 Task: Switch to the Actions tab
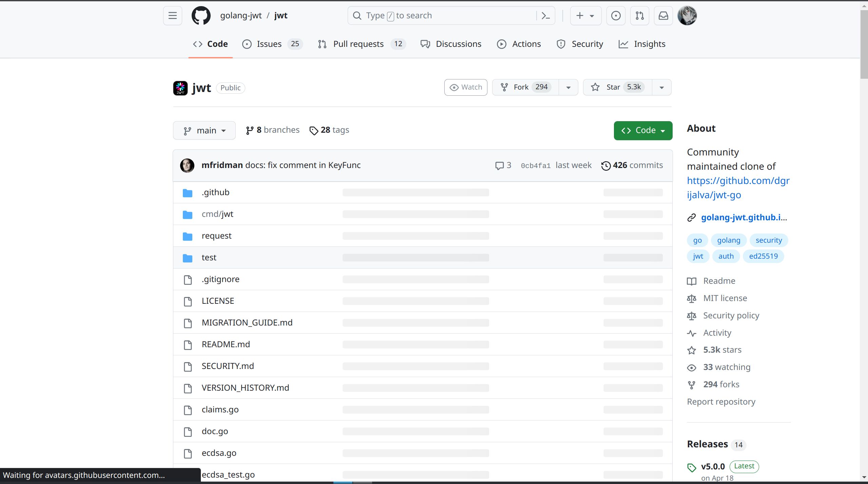(x=519, y=44)
